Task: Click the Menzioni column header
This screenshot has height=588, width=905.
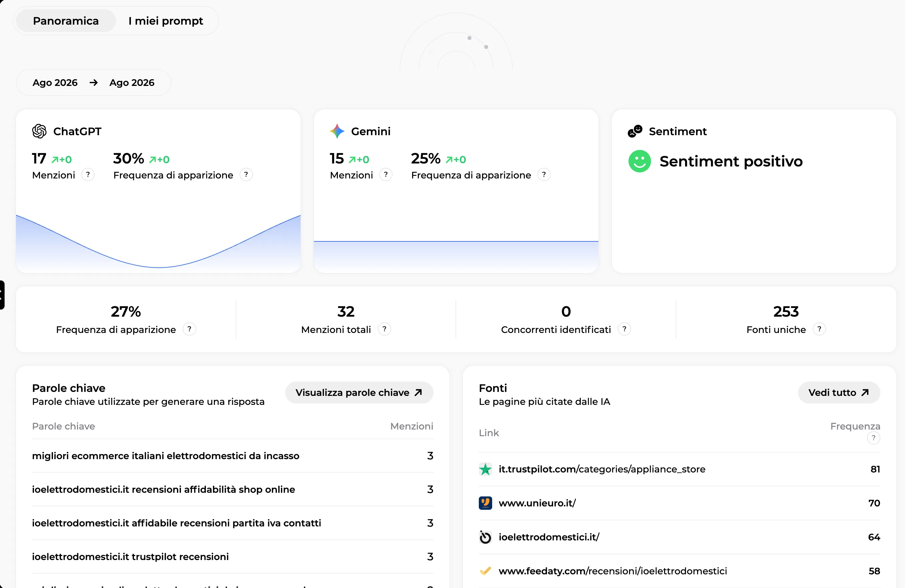Action: coord(412,426)
